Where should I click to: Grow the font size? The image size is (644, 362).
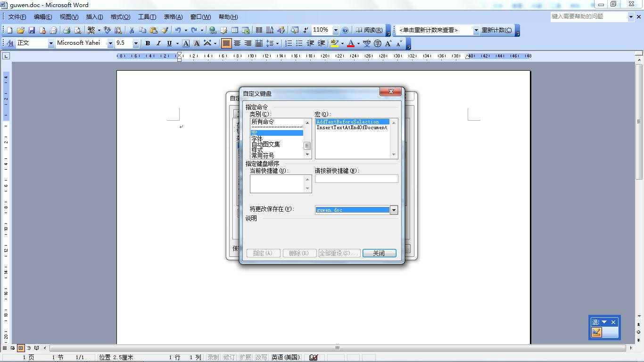point(388,43)
